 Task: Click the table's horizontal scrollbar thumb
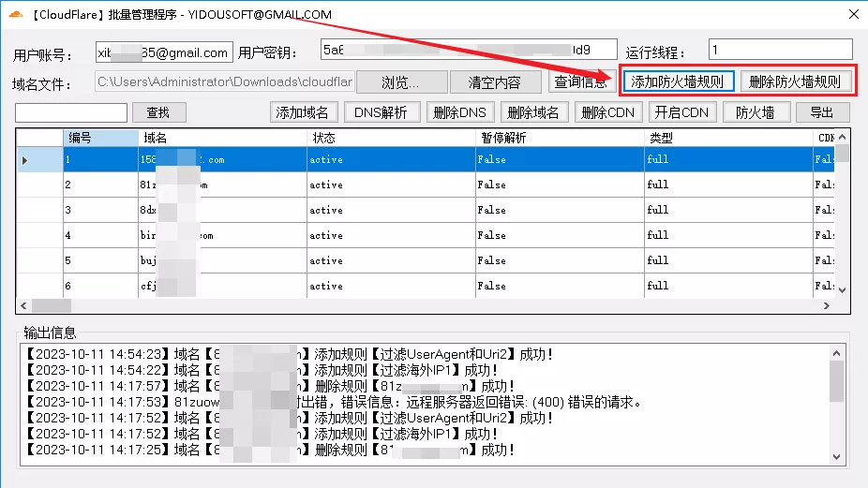point(52,305)
